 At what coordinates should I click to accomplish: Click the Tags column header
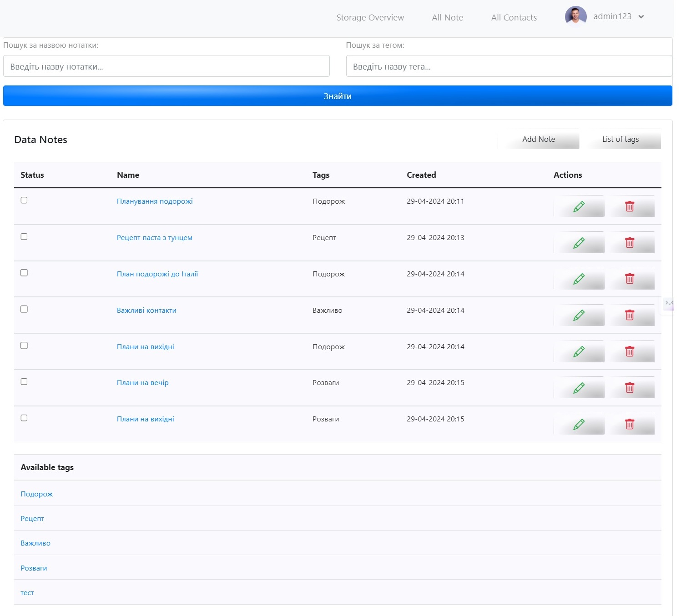pos(321,175)
